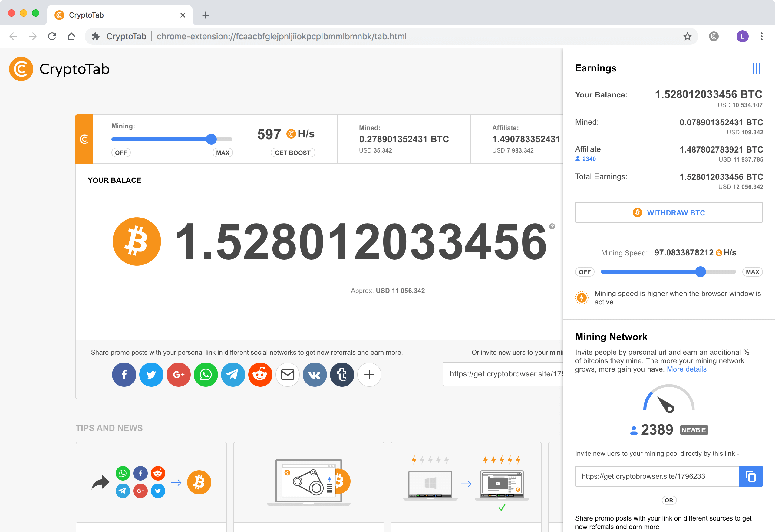
Task: Share via WhatsApp icon
Action: 206,375
